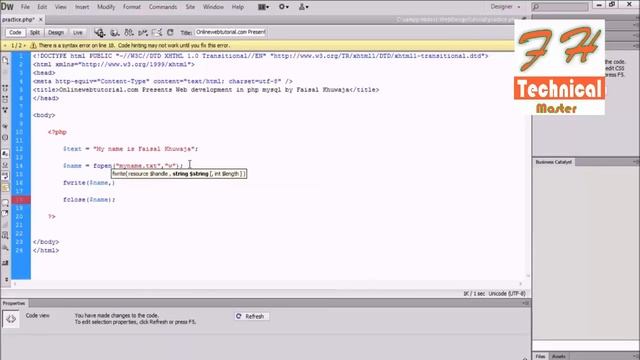The image size is (640, 360).
Task: Click the Select Parent Tag coding icon
Action: pos(5,127)
